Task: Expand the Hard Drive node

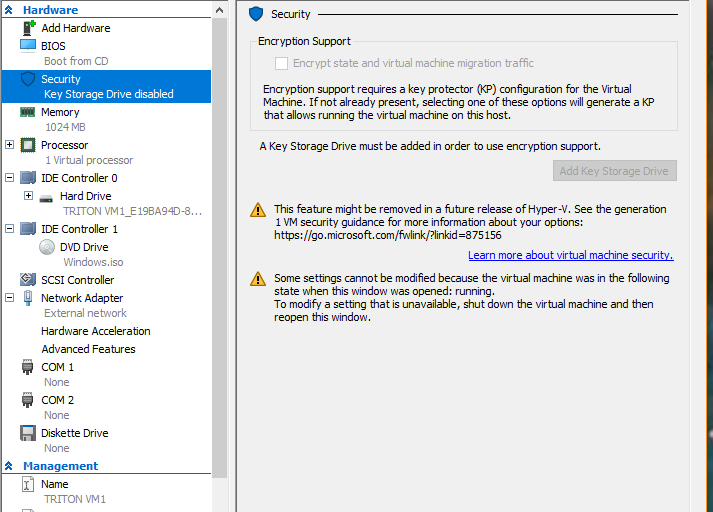Action: click(28, 196)
